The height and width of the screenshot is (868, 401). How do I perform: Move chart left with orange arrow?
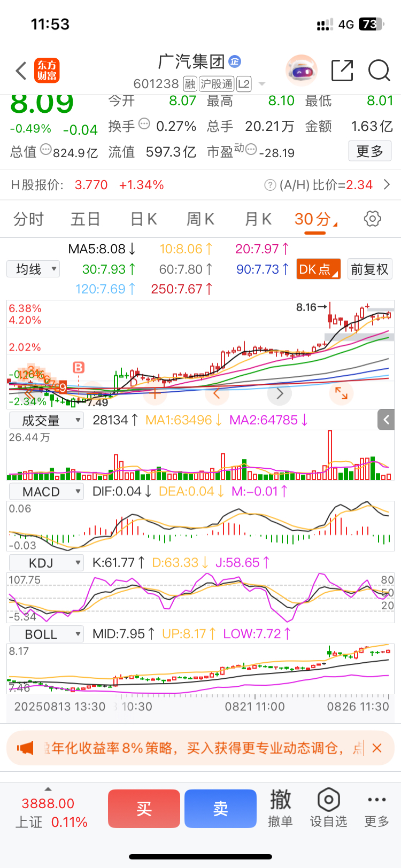pyautogui.click(x=217, y=394)
